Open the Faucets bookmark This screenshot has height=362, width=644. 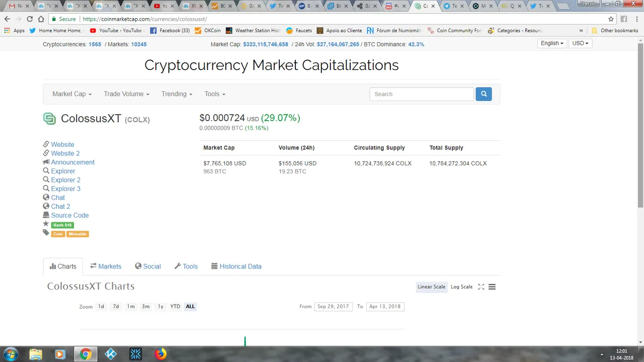point(299,30)
